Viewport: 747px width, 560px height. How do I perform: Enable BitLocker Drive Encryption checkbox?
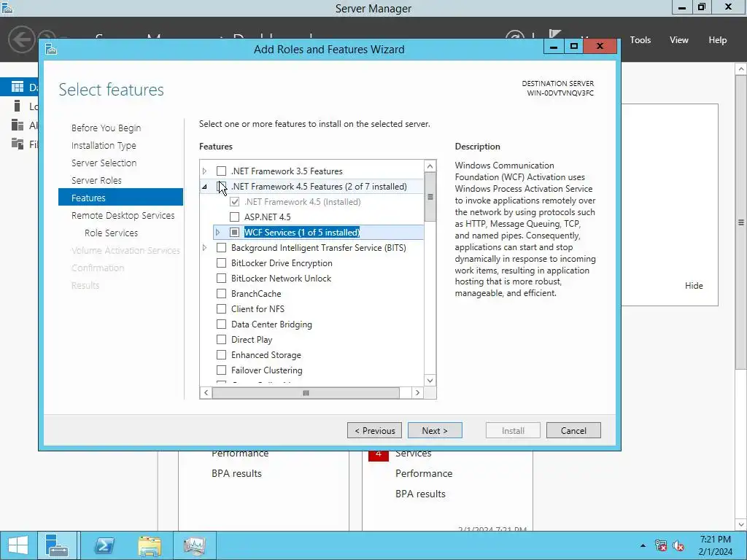tap(221, 262)
